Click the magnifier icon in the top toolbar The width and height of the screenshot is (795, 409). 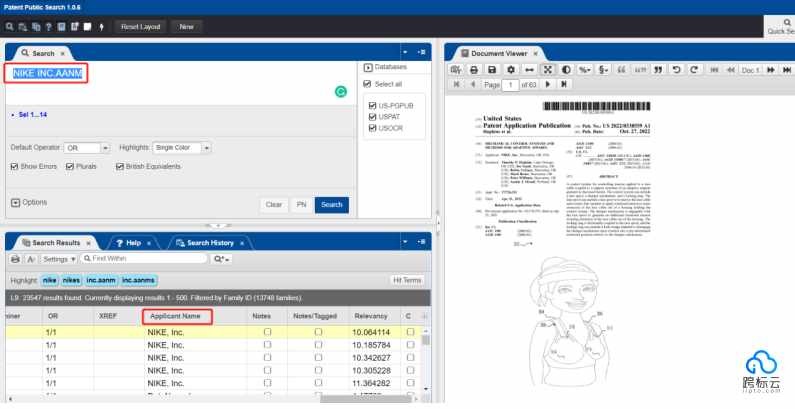point(9,27)
